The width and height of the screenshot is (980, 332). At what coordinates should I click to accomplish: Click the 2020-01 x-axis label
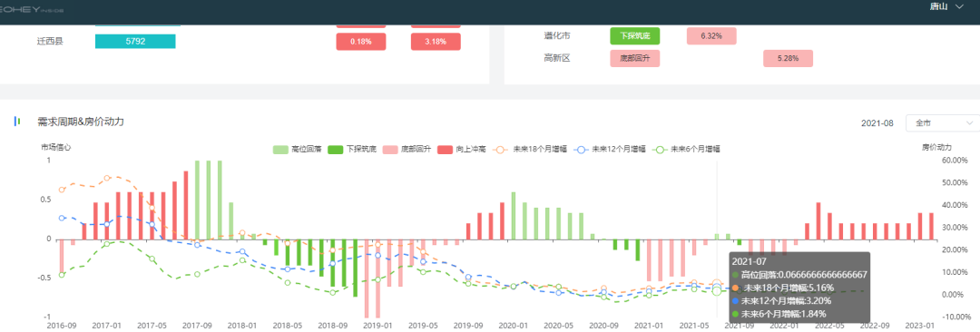click(x=512, y=326)
